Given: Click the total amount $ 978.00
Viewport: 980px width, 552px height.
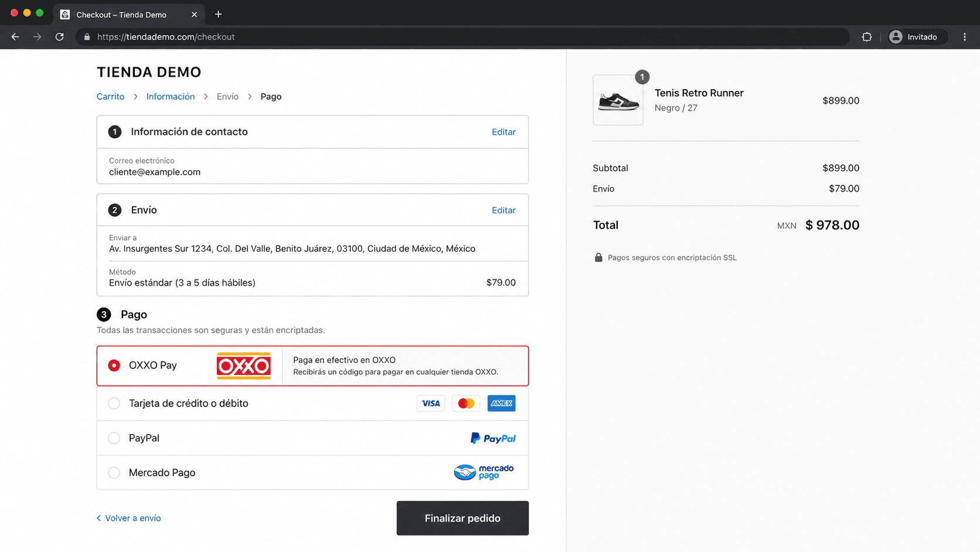Looking at the screenshot, I should point(832,225).
